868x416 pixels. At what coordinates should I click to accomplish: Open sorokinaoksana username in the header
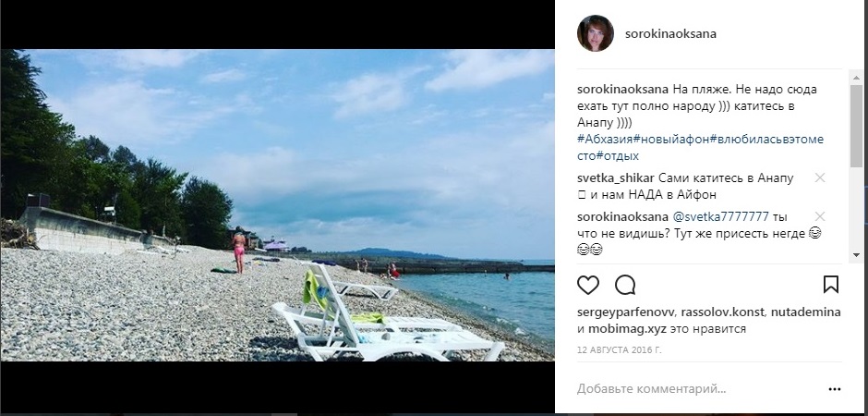670,34
